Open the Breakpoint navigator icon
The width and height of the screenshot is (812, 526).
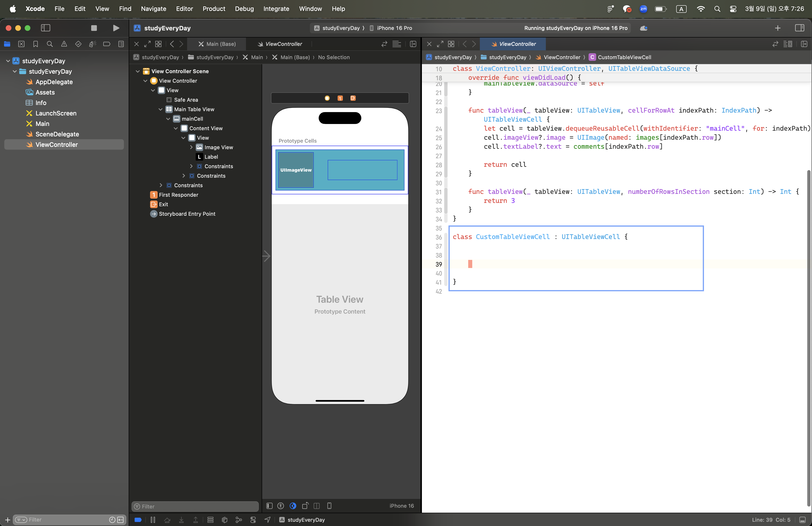106,44
